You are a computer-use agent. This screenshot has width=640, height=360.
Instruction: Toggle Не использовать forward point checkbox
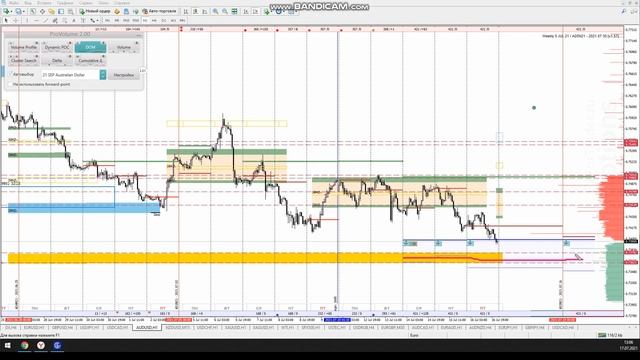point(11,84)
